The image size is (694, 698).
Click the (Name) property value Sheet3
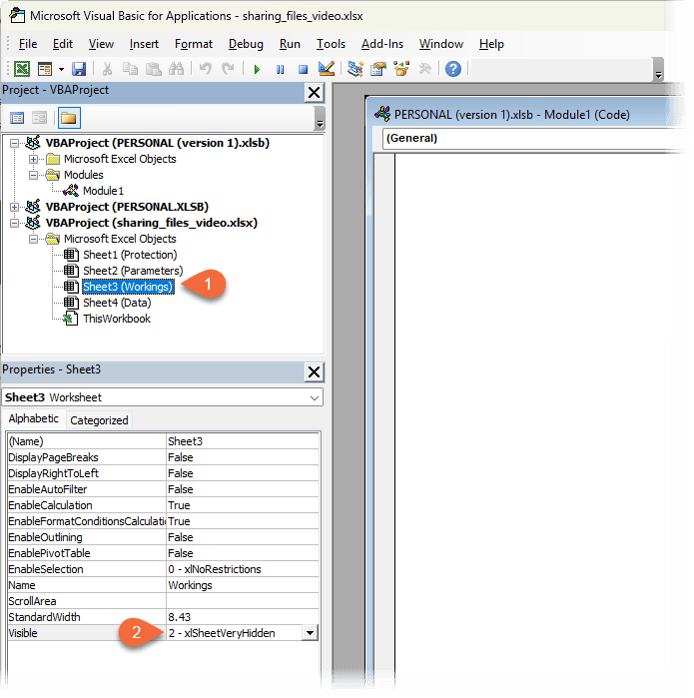pos(243,442)
